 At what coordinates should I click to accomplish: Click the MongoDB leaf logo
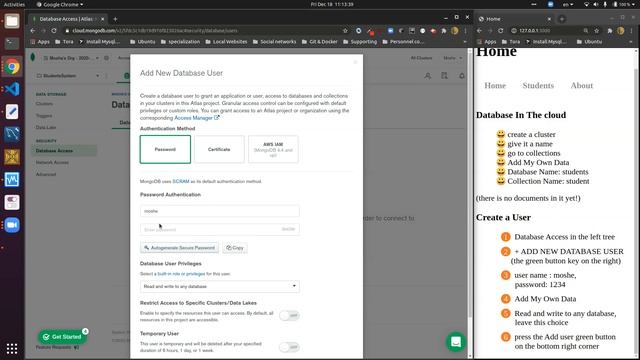point(33,58)
